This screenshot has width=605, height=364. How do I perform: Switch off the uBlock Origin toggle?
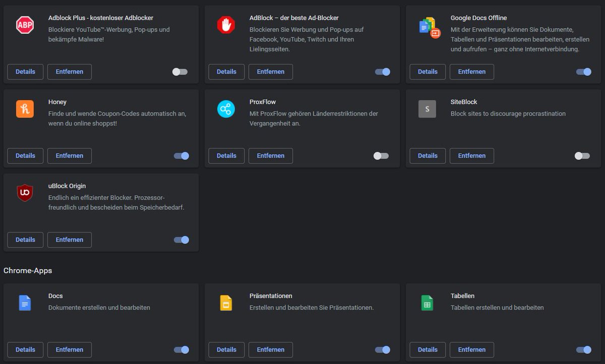pyautogui.click(x=181, y=240)
